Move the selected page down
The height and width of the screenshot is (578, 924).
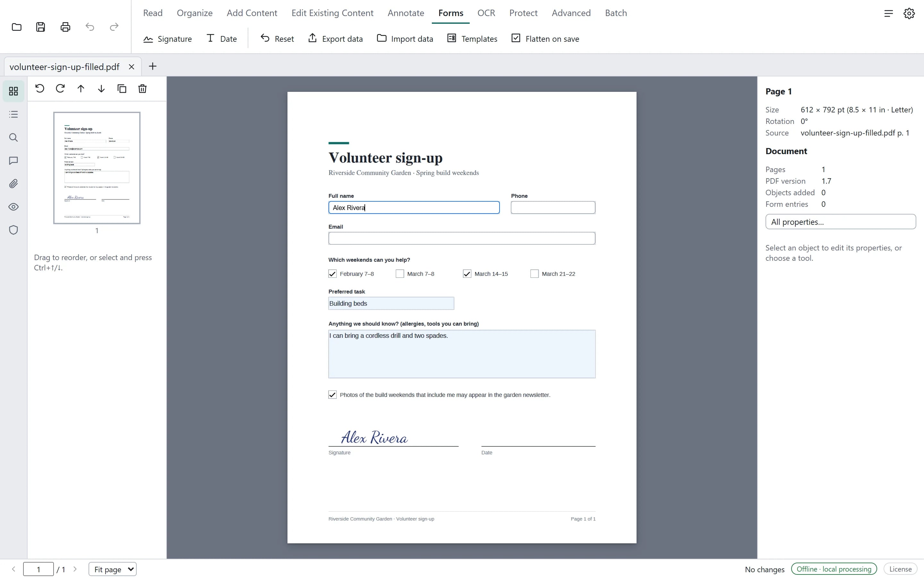[101, 89]
